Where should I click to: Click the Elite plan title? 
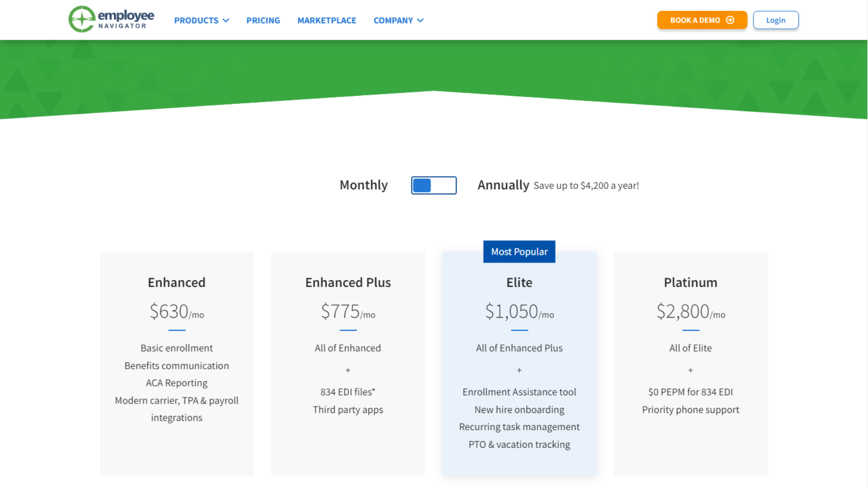pos(519,282)
